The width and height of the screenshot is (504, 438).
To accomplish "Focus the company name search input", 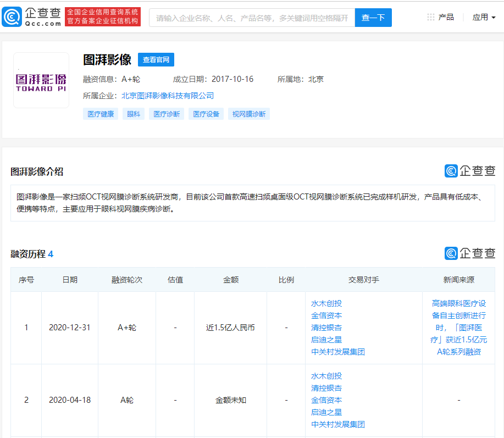I will pos(252,18).
